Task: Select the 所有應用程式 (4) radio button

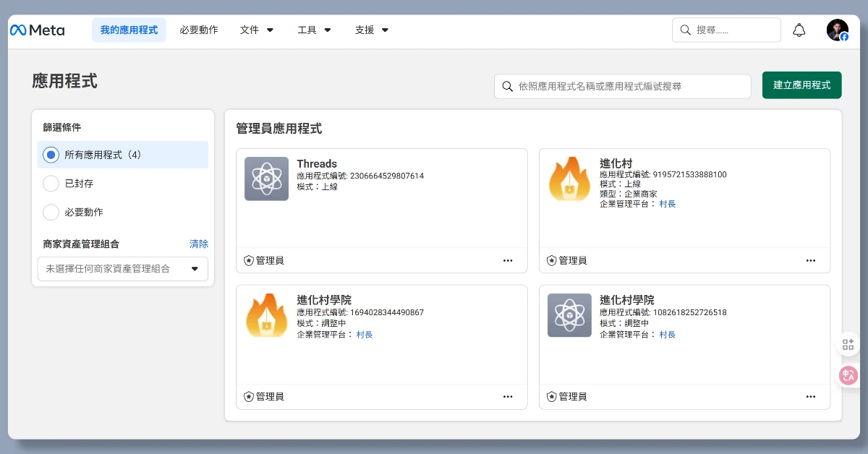Action: [51, 155]
